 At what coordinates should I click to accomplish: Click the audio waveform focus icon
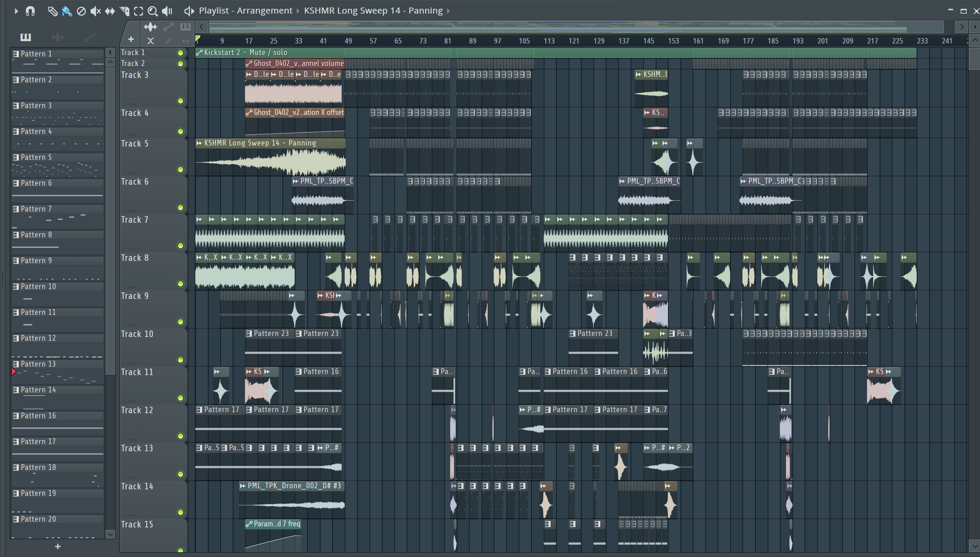click(150, 27)
